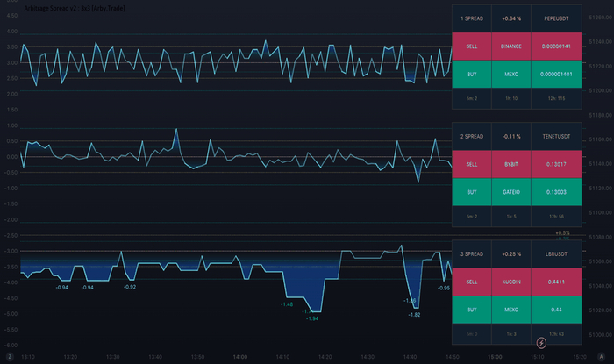Click the BUY cell in 1 SPREAD table
Screen dimensions: 614x364
point(472,75)
